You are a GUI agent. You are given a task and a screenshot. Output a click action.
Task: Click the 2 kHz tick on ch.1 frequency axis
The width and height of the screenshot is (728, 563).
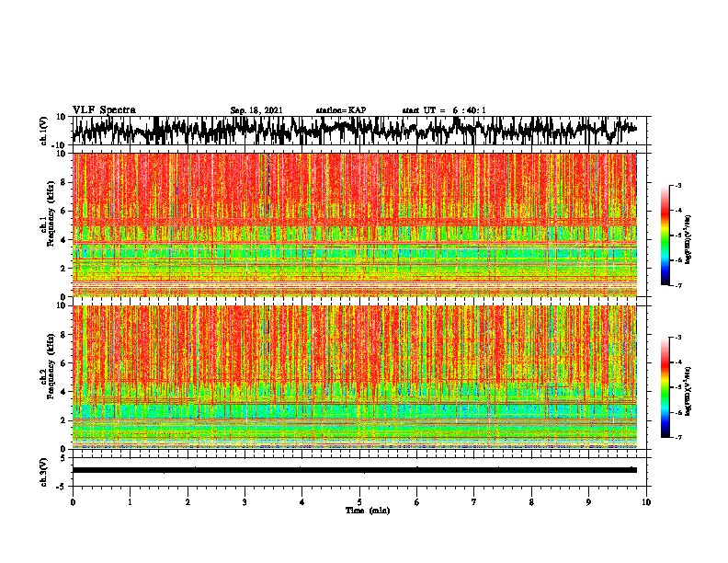point(63,269)
